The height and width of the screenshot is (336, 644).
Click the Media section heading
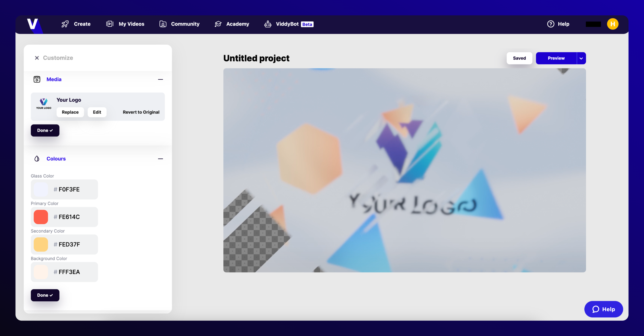point(54,79)
